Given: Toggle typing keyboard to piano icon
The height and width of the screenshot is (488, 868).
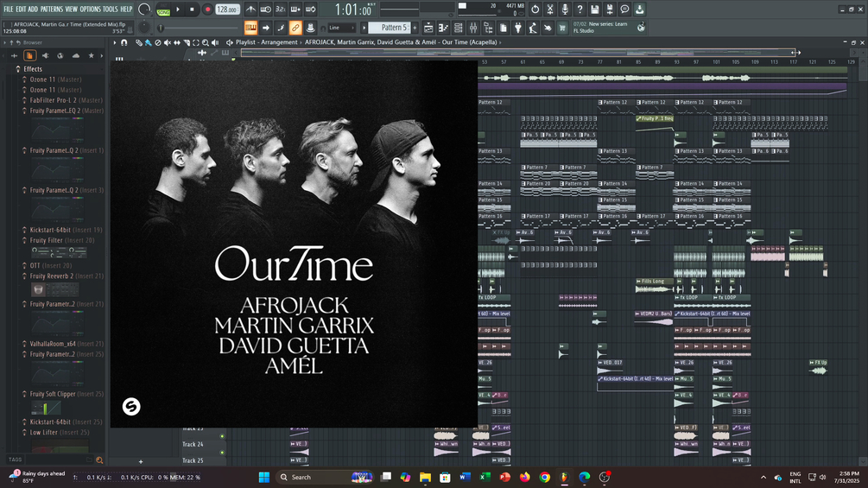Looking at the screenshot, I should (250, 28).
